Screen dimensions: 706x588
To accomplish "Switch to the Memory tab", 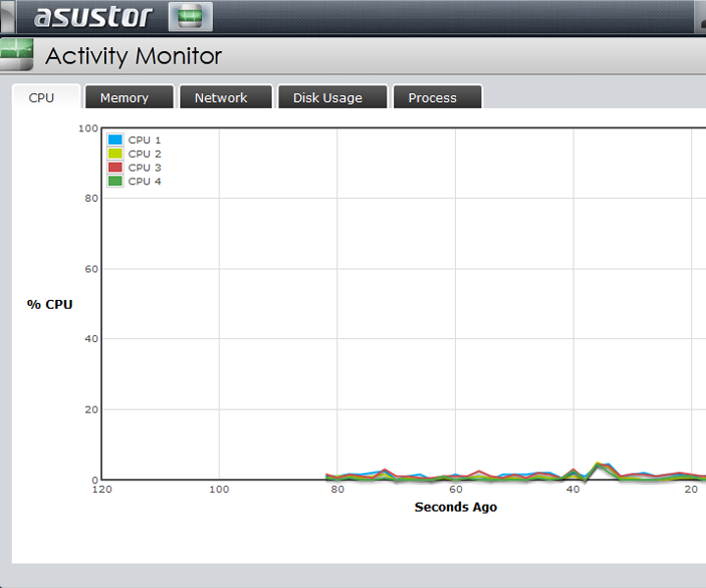I will [125, 97].
